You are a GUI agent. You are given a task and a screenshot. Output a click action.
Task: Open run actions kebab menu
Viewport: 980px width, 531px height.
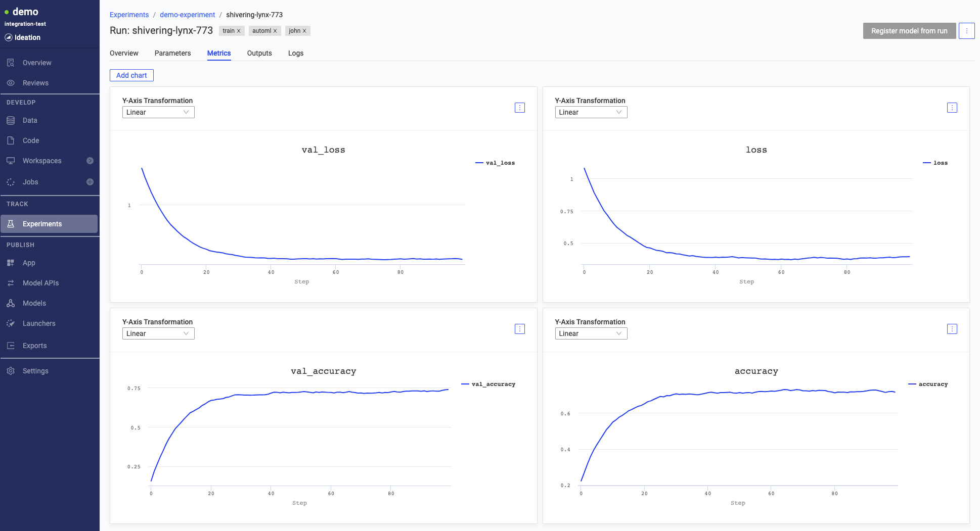point(967,31)
